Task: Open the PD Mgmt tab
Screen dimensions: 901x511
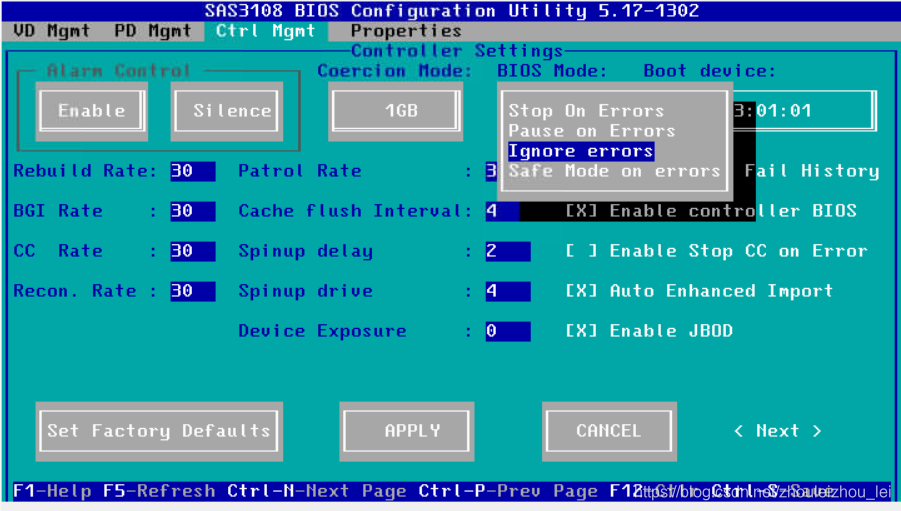Action: 152,30
